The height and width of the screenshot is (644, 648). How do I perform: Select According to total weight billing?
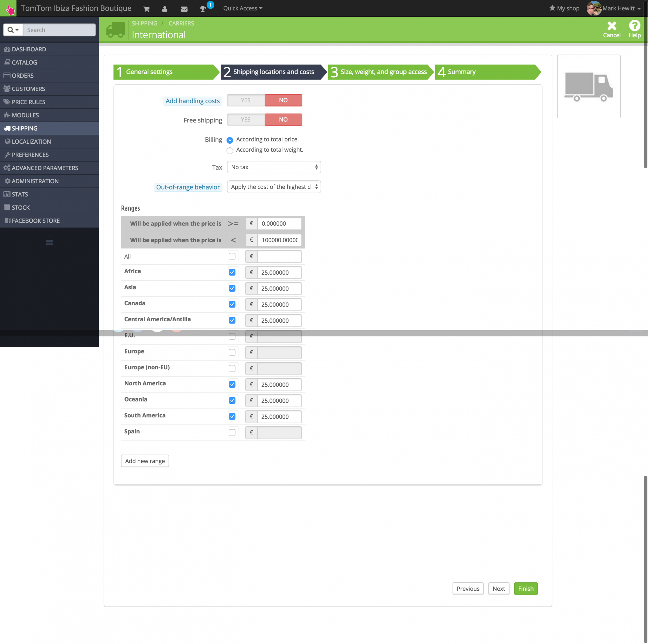coord(230,150)
